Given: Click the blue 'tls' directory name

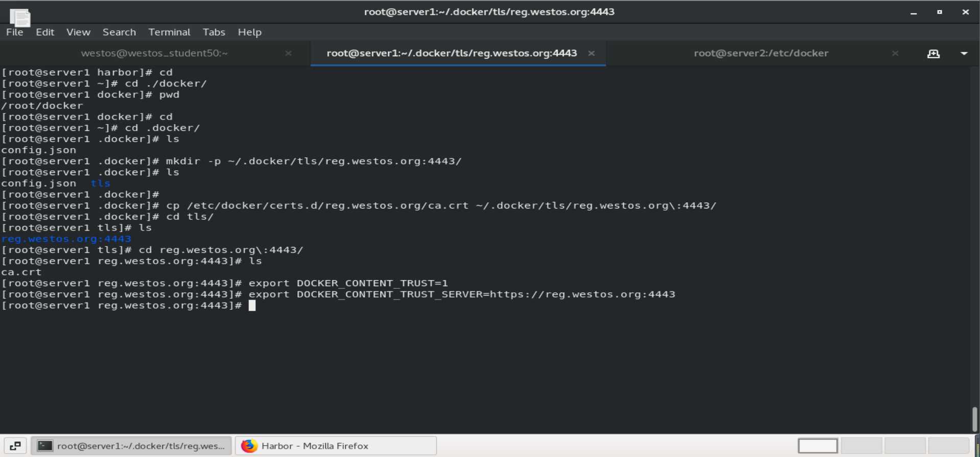Looking at the screenshot, I should click(x=100, y=183).
